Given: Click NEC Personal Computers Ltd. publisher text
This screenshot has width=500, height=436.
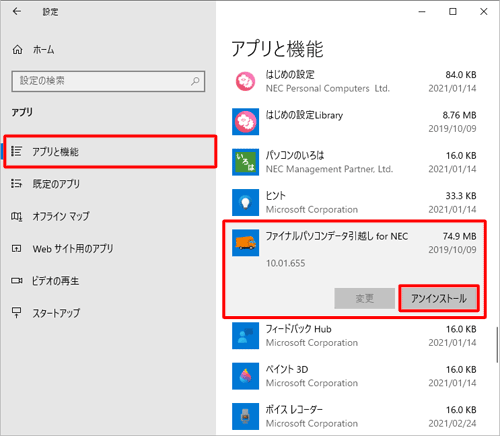Looking at the screenshot, I should (328, 88).
